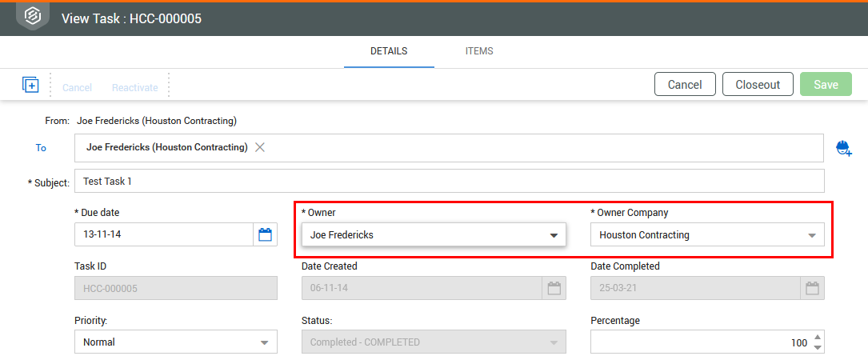
Task: Click the duplicate task icon
Action: [x=30, y=85]
